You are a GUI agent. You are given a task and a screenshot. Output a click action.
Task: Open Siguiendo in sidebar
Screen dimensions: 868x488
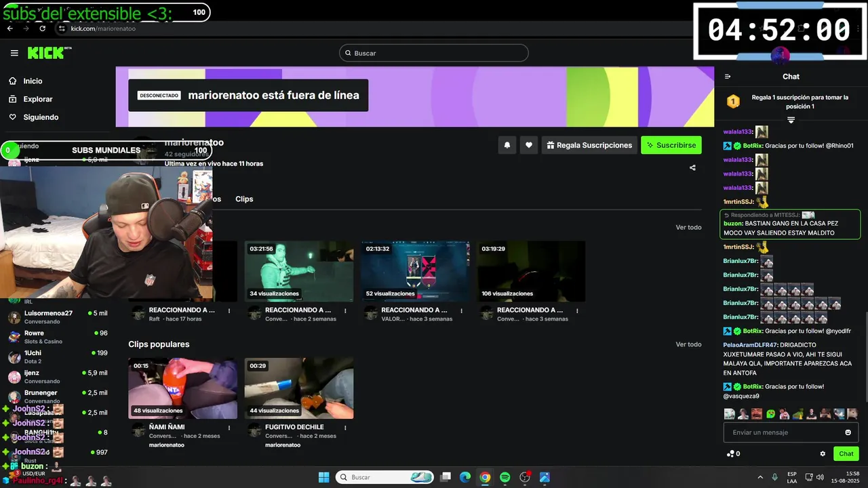click(41, 117)
